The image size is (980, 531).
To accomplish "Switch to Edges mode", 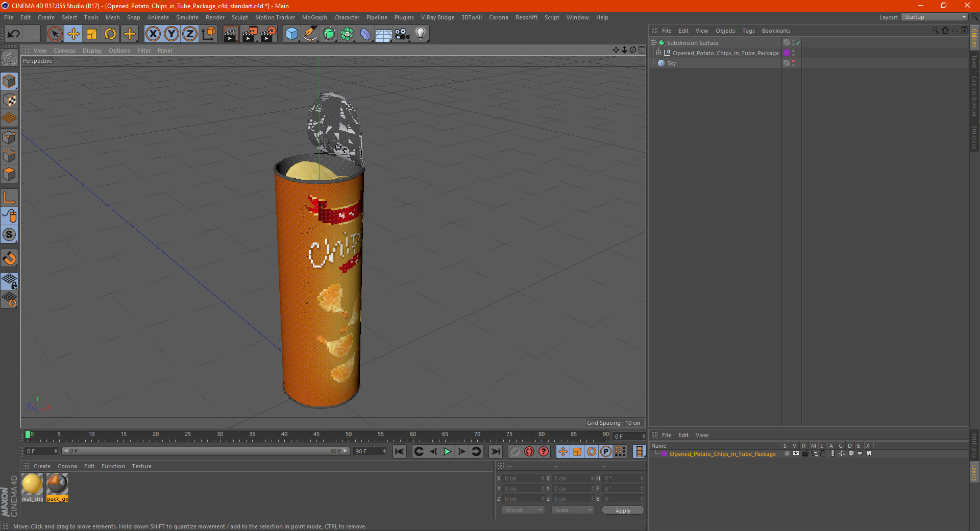I will coord(10,156).
